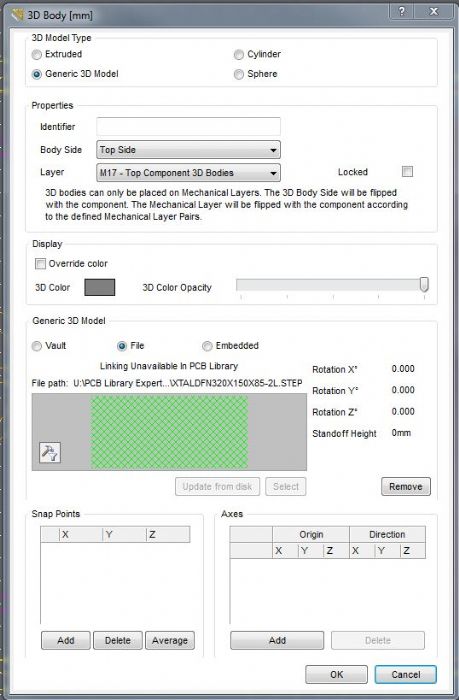Screen dimensions: 459x700
Task: Click the hammer tools icon in model preview
Action: tap(50, 452)
